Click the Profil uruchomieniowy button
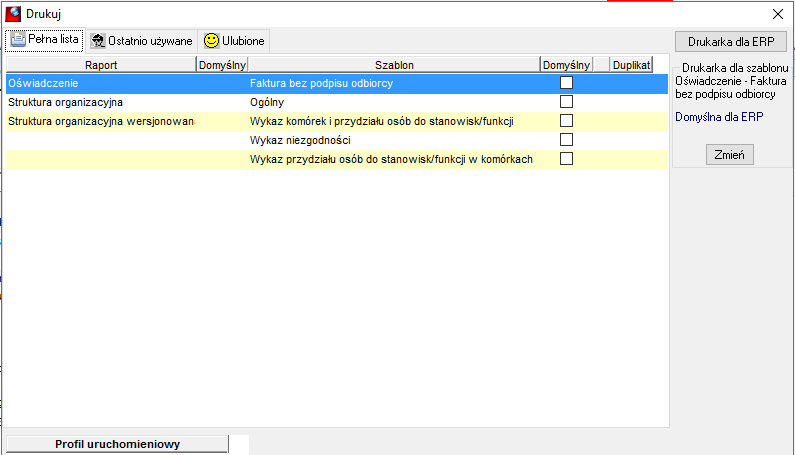 117,444
